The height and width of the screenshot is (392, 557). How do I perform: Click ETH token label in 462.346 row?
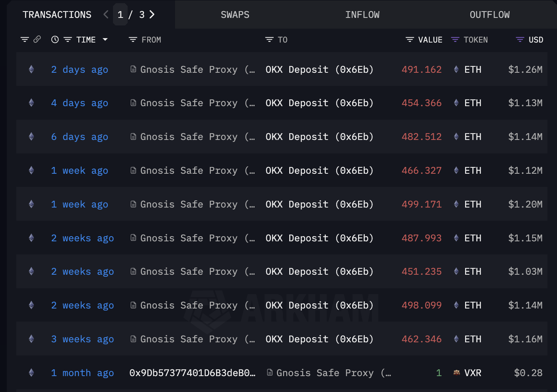click(473, 339)
